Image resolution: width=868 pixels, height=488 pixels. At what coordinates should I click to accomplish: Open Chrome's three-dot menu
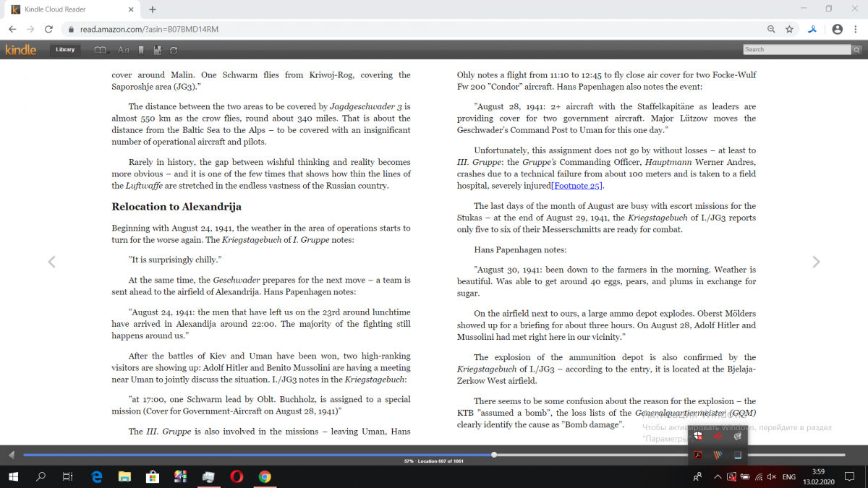coord(856,29)
